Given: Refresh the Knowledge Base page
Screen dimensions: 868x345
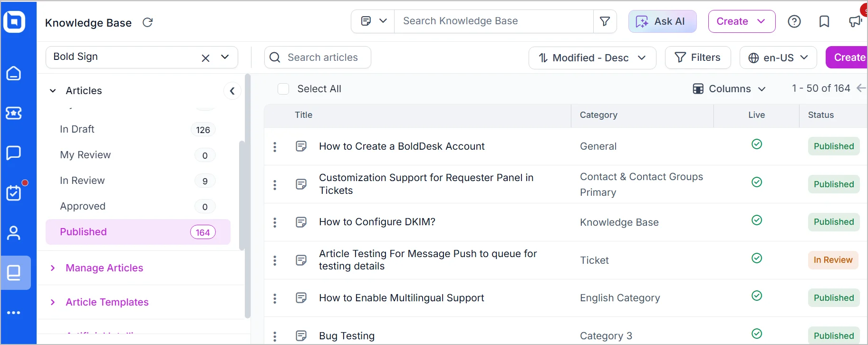Looking at the screenshot, I should [148, 22].
